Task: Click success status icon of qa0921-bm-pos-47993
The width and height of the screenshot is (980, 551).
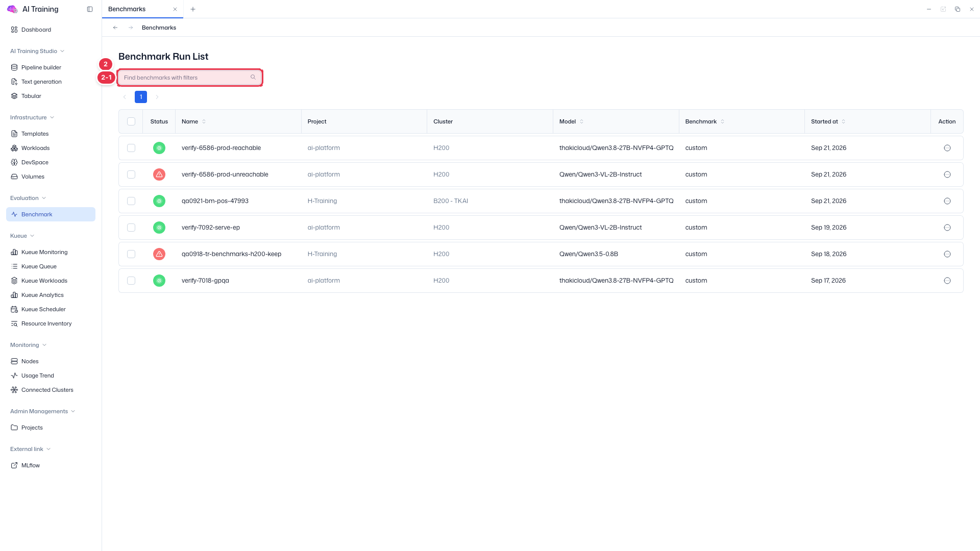Action: [159, 201]
